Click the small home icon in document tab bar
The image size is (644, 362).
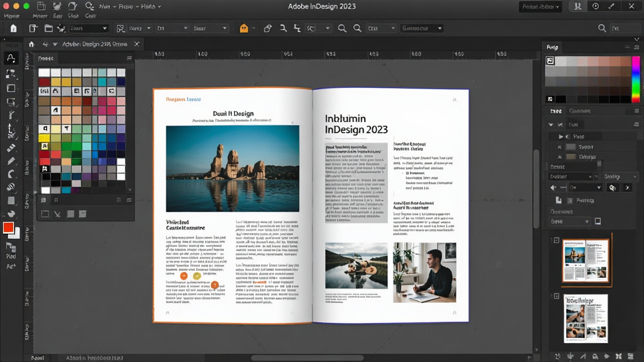(31, 44)
